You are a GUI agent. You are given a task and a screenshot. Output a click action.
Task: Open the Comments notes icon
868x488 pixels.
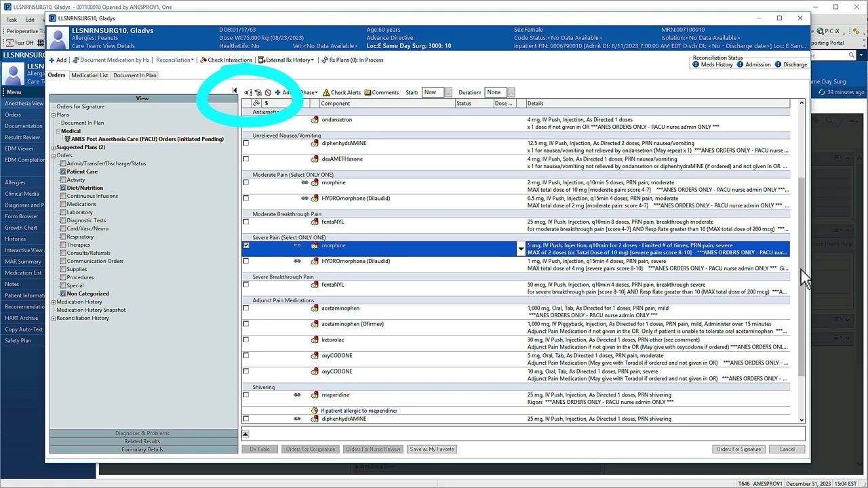[x=368, y=93]
